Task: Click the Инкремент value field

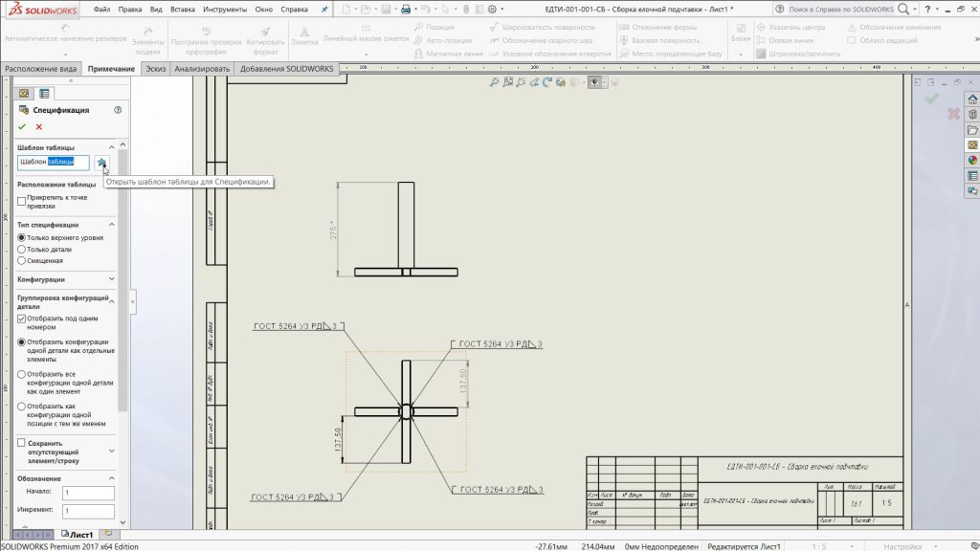Action: point(88,511)
